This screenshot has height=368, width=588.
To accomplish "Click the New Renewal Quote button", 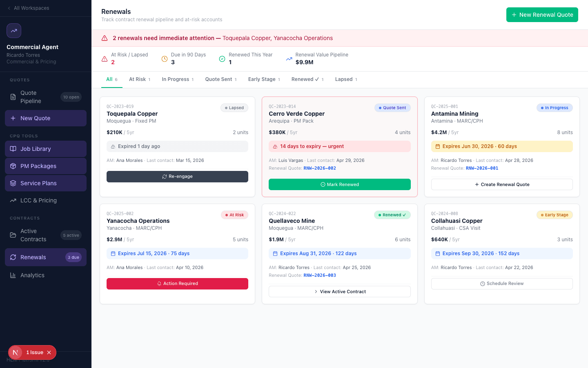I will tap(542, 15).
